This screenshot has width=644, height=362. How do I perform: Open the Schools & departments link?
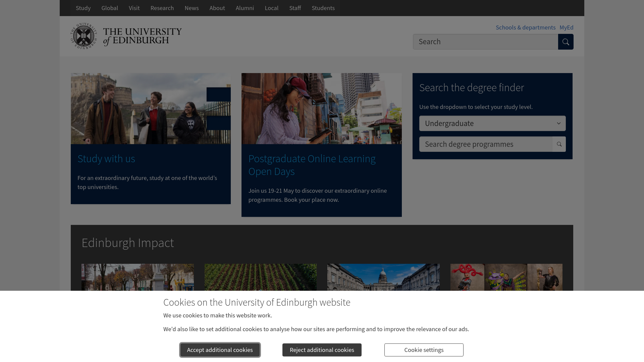pos(526,27)
